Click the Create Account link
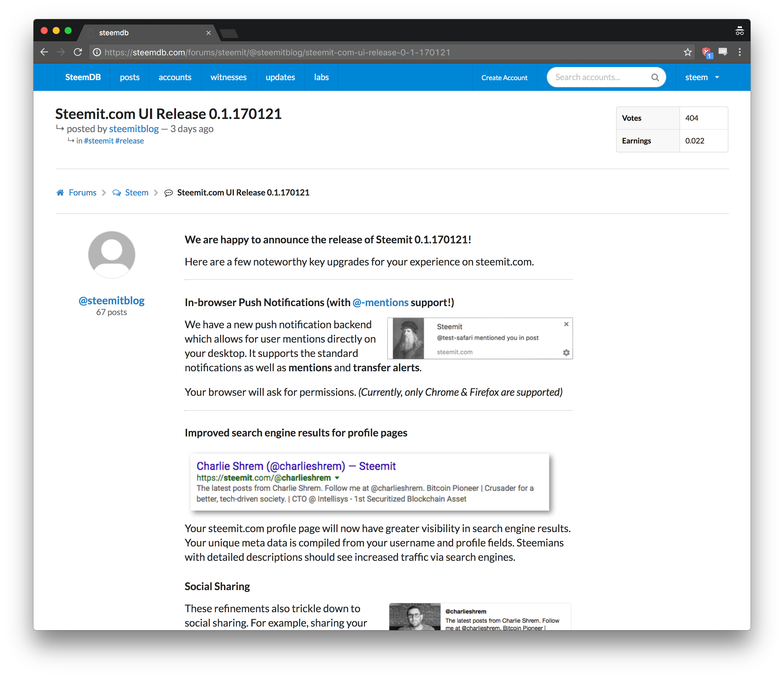This screenshot has height=678, width=784. coord(504,78)
